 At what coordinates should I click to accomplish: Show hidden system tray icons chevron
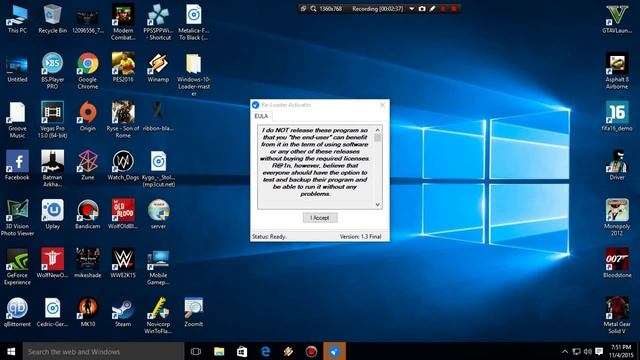tap(565, 351)
